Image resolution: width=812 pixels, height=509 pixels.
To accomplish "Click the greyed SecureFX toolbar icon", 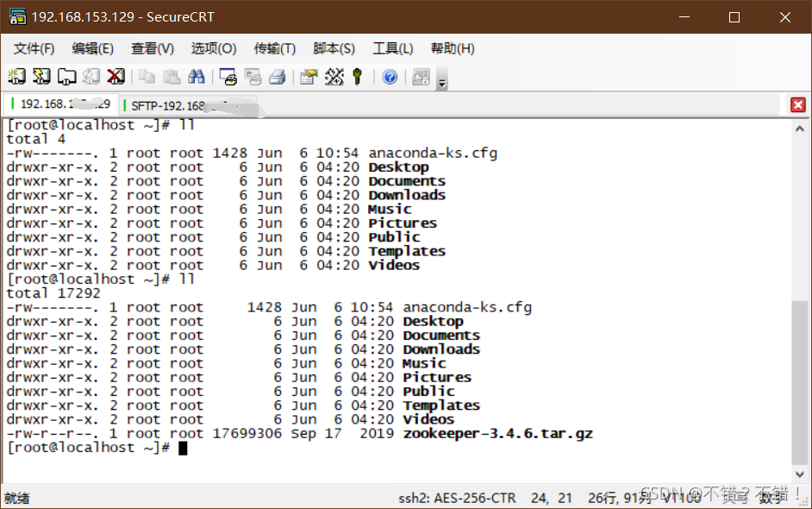I will click(x=421, y=77).
